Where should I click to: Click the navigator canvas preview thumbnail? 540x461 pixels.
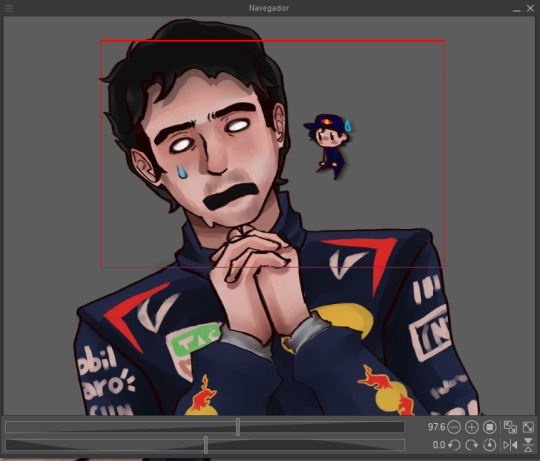(270, 216)
